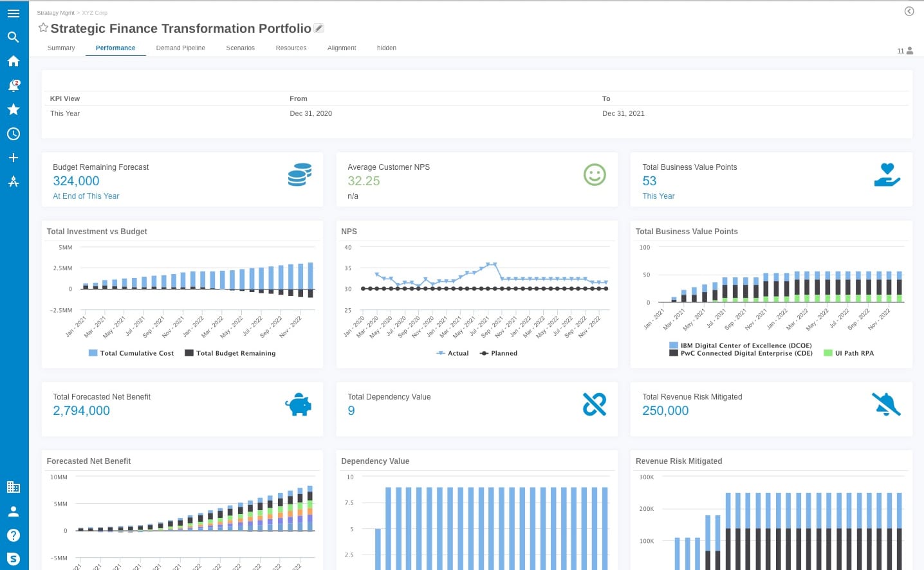This screenshot has width=924, height=570.
Task: Open the Demand Pipeline tab
Action: tap(181, 48)
